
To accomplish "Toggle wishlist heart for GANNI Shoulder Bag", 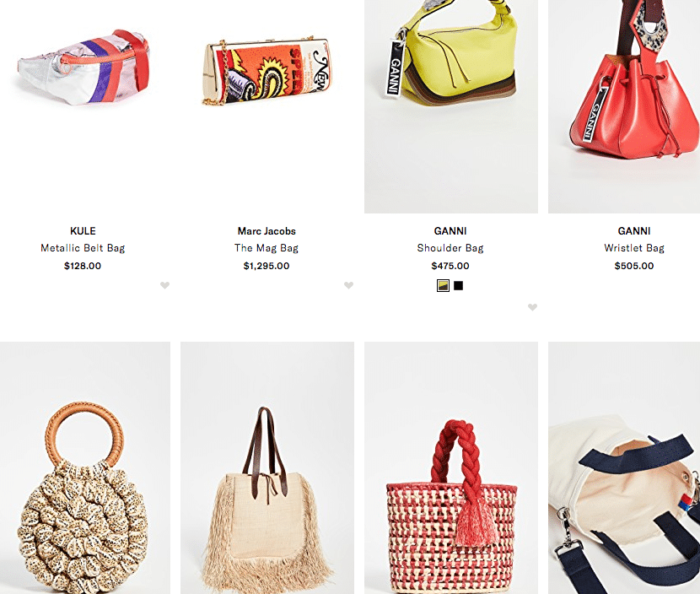I will 532,307.
